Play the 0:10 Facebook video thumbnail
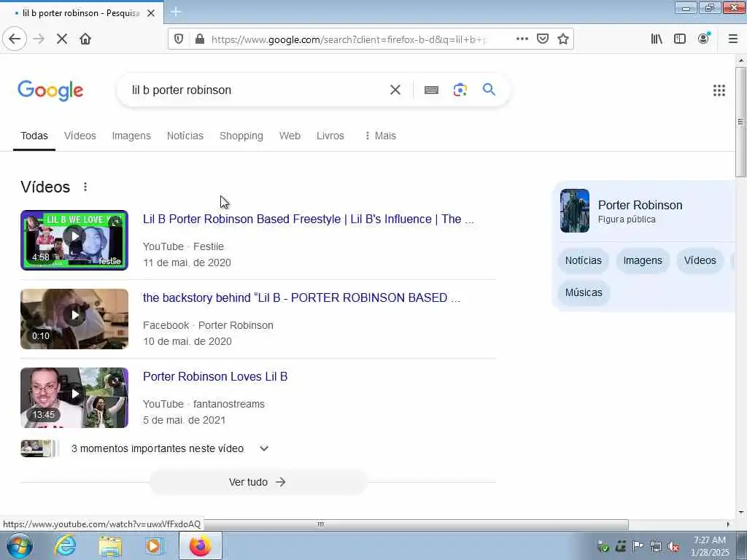This screenshot has width=747, height=560. (x=74, y=319)
